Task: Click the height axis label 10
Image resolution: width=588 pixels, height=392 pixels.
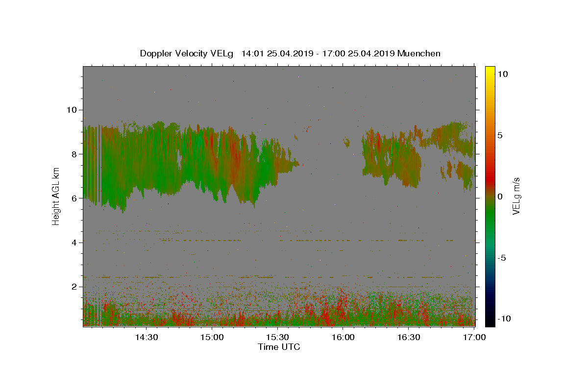Action: tap(72, 110)
